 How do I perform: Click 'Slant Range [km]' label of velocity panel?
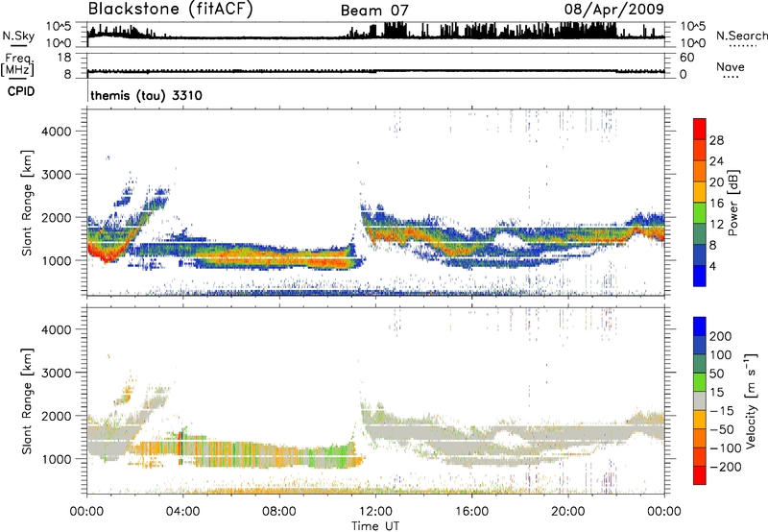pyautogui.click(x=27, y=401)
